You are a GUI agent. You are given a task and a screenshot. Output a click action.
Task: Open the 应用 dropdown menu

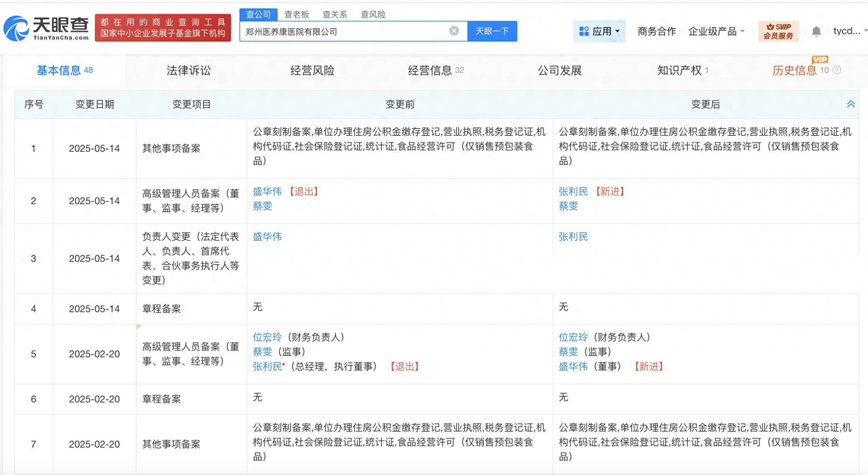pos(599,31)
